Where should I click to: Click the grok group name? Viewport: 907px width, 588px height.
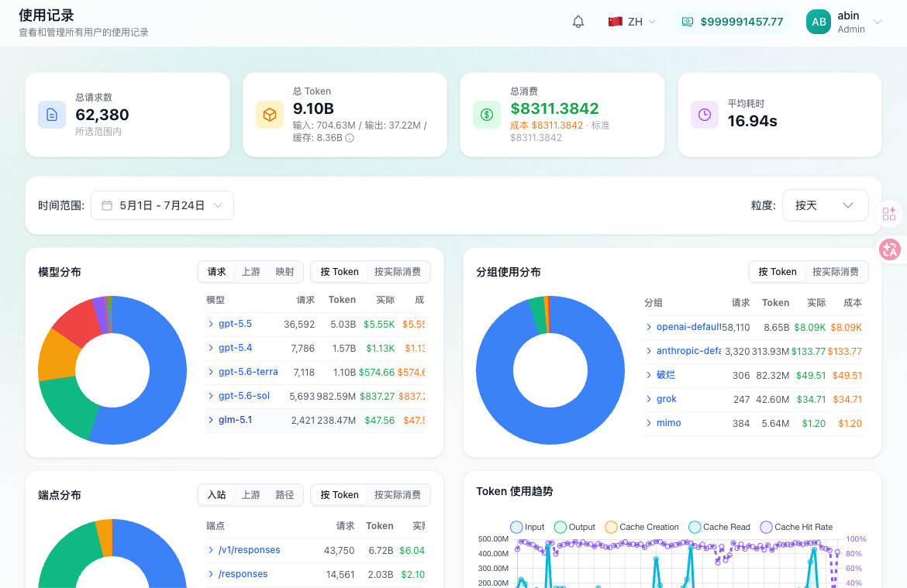[x=667, y=399]
